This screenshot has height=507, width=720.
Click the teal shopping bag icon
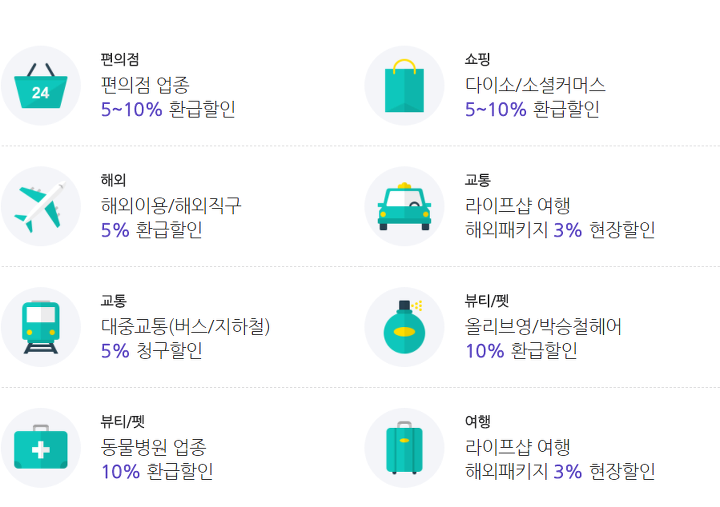click(404, 85)
